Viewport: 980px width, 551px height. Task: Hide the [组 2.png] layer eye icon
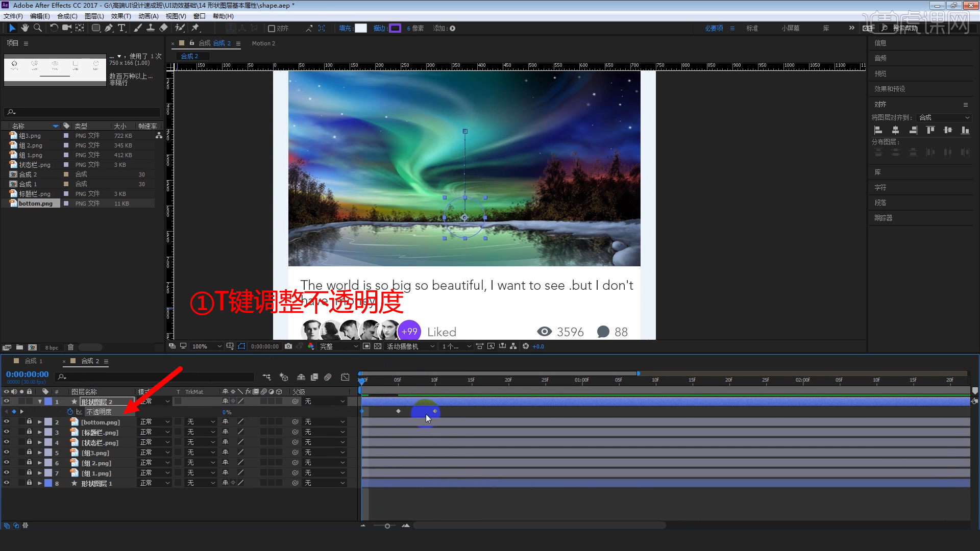coord(6,463)
